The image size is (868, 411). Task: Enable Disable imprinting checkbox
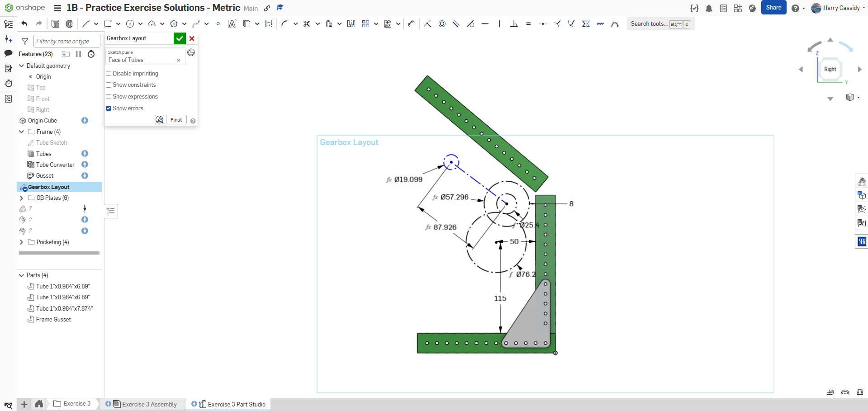click(x=109, y=74)
